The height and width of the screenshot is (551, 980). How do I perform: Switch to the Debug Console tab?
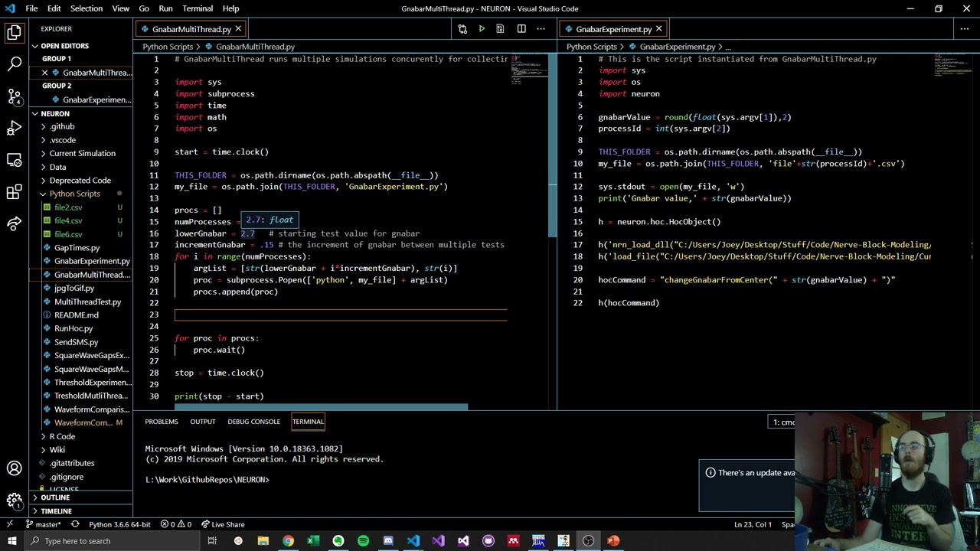point(253,422)
